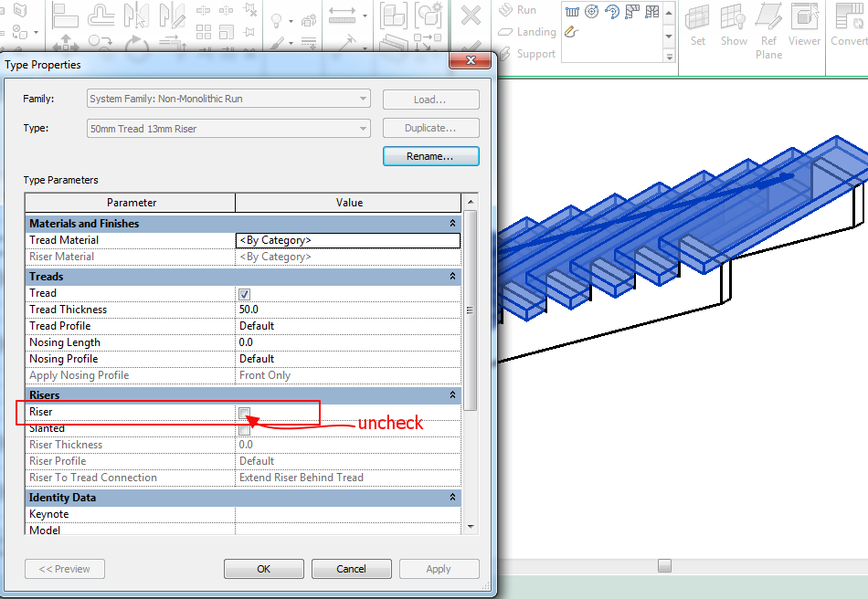
Task: Open the Type dropdown list
Action: (x=362, y=127)
